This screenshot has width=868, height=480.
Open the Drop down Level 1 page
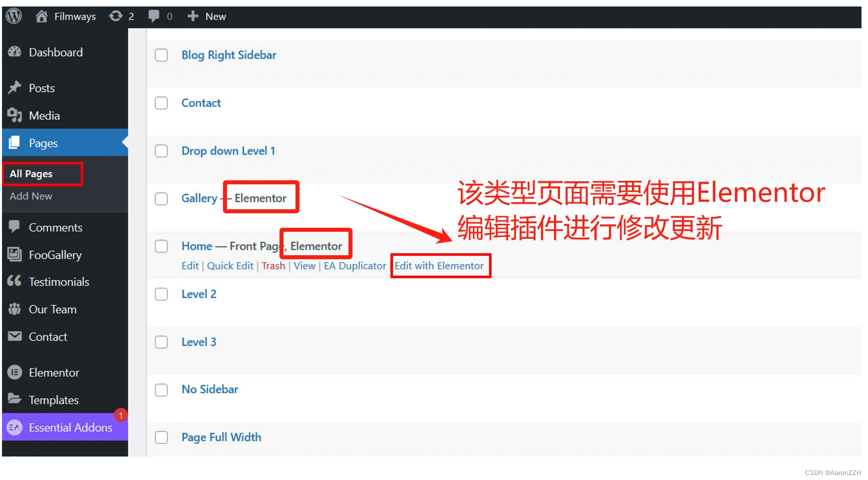(x=228, y=151)
